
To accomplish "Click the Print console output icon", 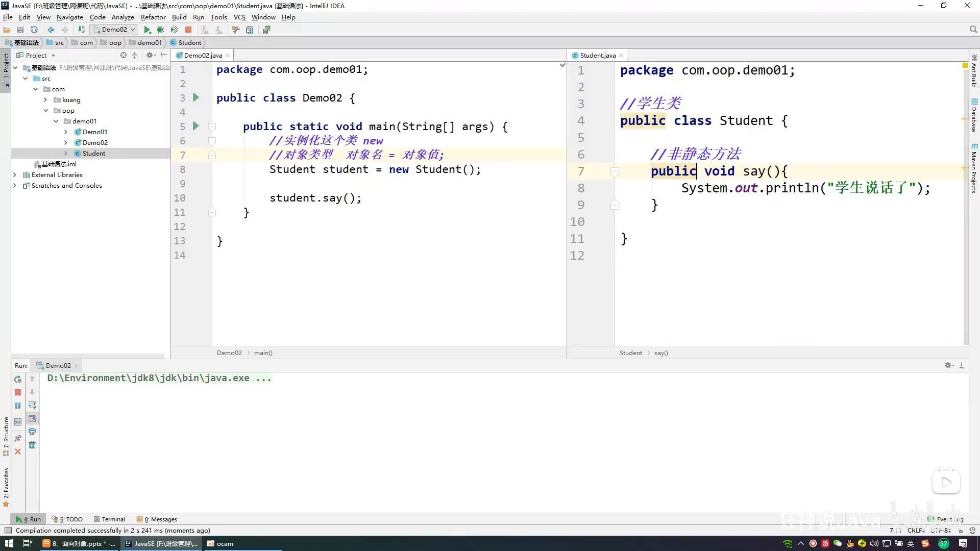I will pyautogui.click(x=32, y=432).
